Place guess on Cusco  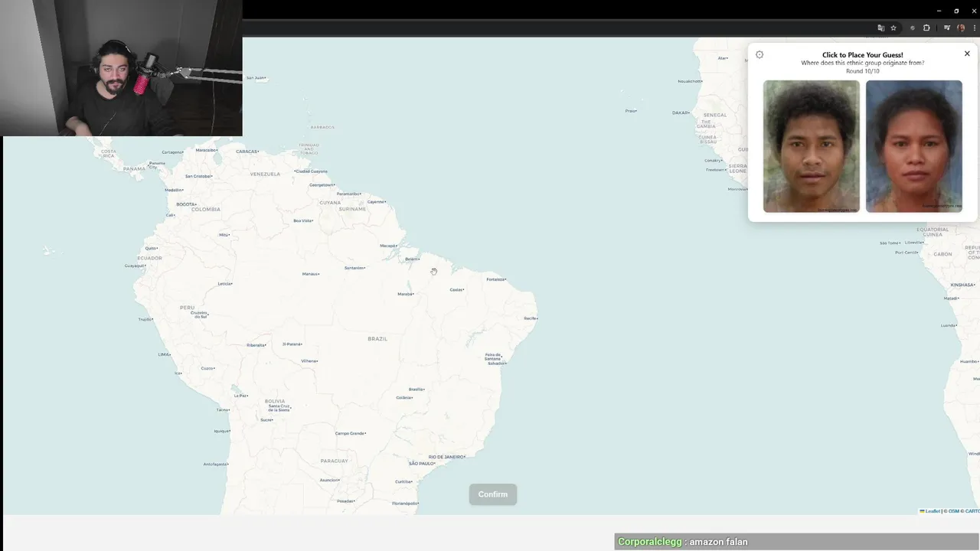207,368
